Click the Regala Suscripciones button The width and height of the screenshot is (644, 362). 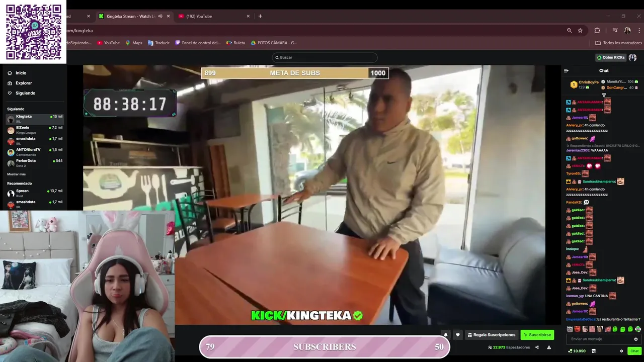tap(492, 335)
